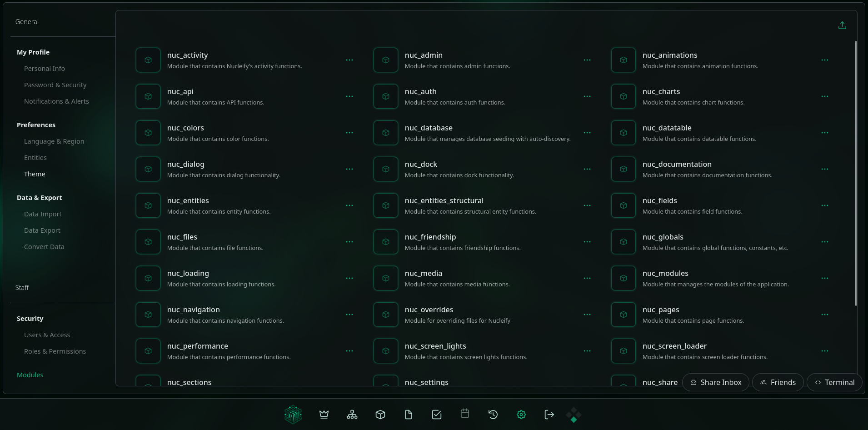This screenshot has height=430, width=868.
Task: Open the Terminal
Action: tap(834, 382)
